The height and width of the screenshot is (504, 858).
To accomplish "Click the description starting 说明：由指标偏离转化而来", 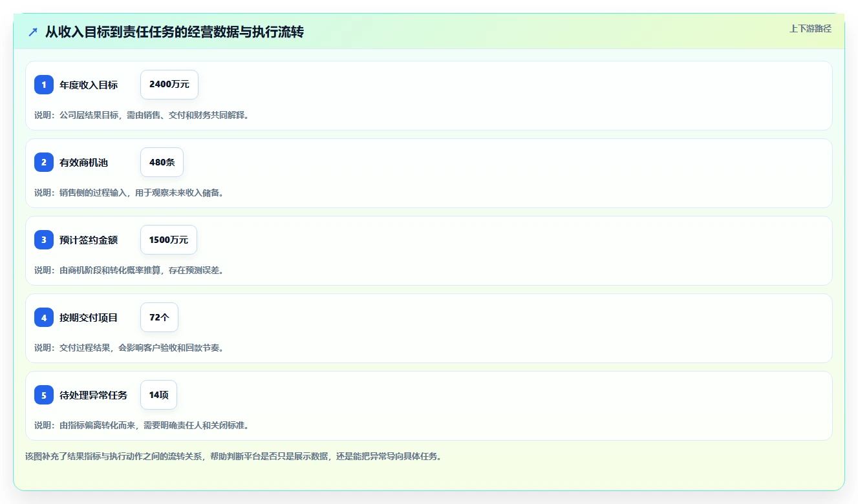I will pyautogui.click(x=142, y=425).
